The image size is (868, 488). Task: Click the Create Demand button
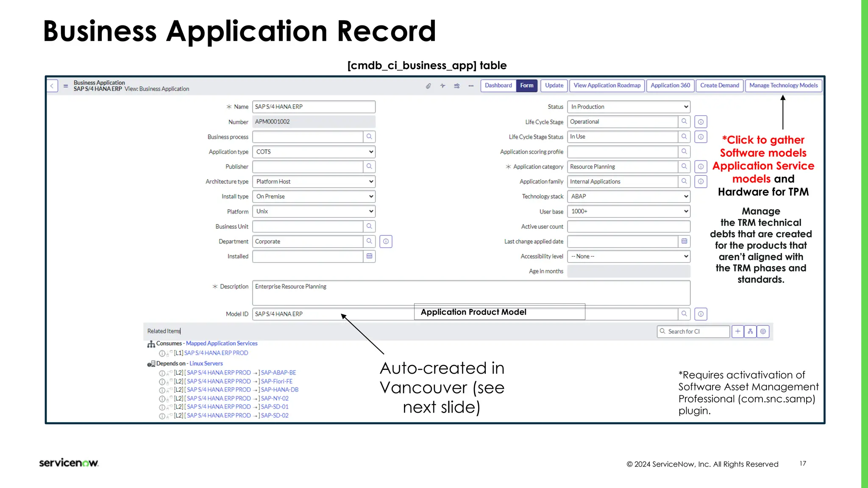(x=720, y=86)
